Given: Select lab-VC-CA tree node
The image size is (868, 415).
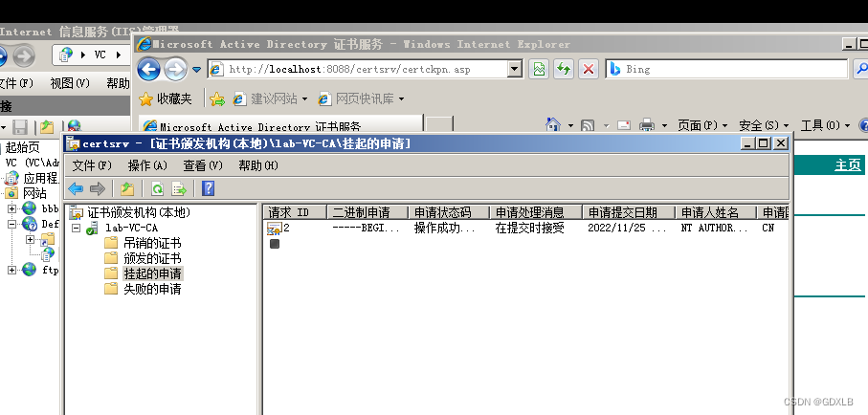Looking at the screenshot, I should coord(131,228).
